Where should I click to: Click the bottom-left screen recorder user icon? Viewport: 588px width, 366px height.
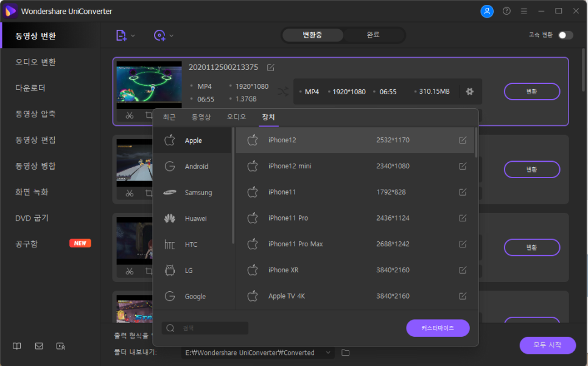click(x=61, y=346)
